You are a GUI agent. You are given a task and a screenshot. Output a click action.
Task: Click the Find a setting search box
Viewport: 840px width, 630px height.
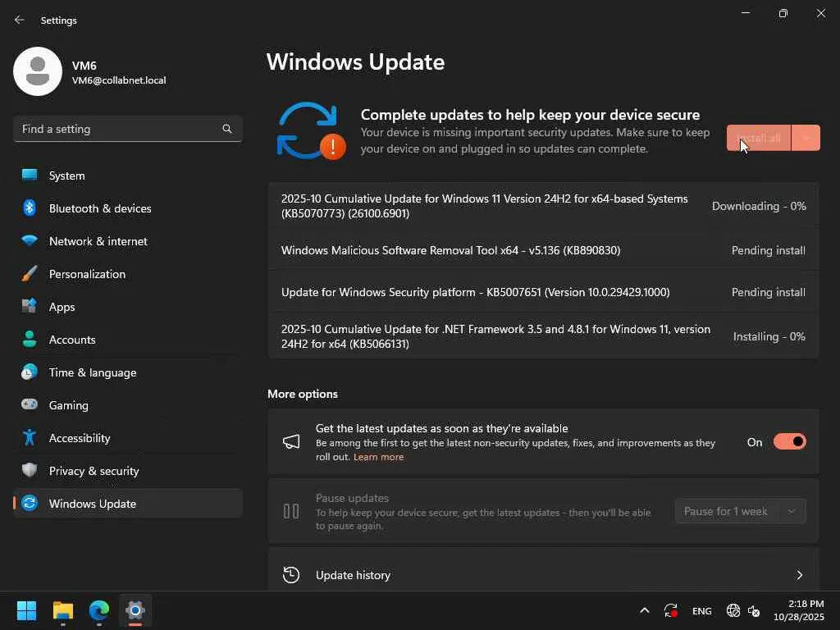(x=127, y=129)
